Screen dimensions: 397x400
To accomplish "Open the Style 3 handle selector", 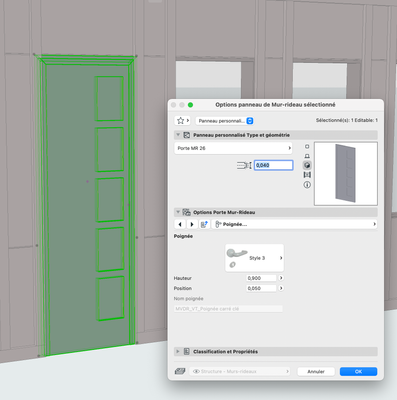I will (255, 258).
